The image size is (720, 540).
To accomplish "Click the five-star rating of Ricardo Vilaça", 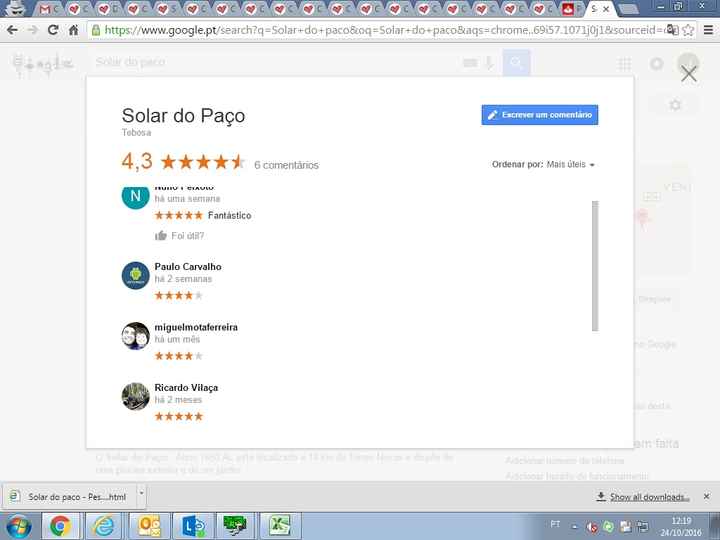I will pos(179,416).
